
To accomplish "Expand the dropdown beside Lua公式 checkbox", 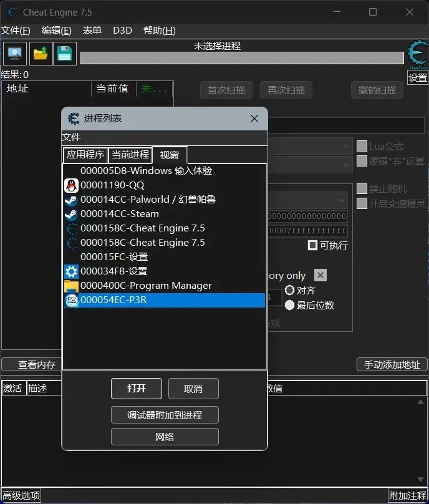I will [346, 147].
